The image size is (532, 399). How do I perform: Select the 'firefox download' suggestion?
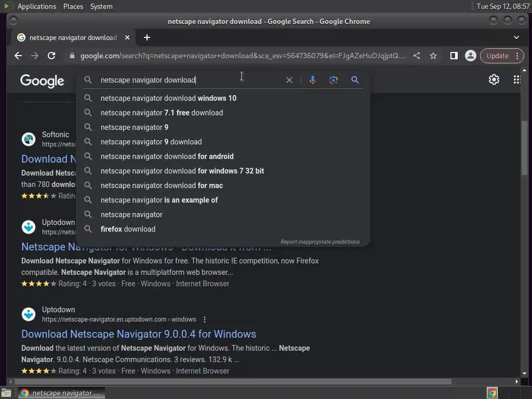click(x=223, y=229)
